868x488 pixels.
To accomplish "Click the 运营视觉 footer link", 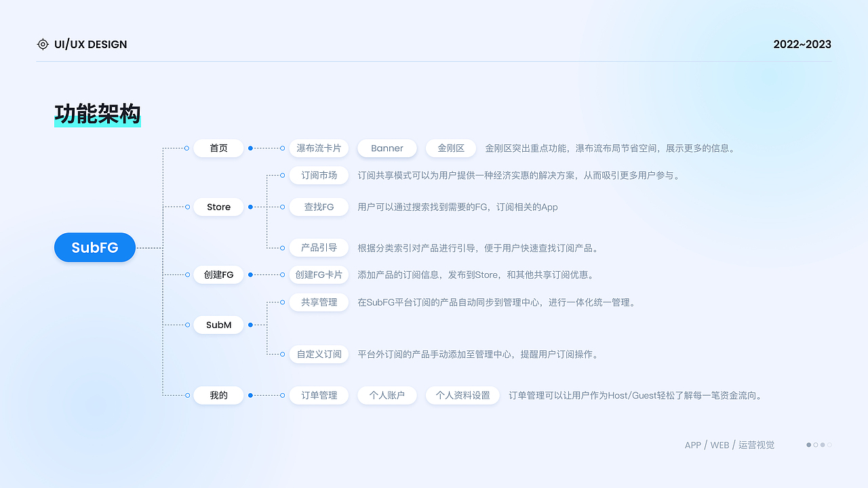I will click(756, 445).
